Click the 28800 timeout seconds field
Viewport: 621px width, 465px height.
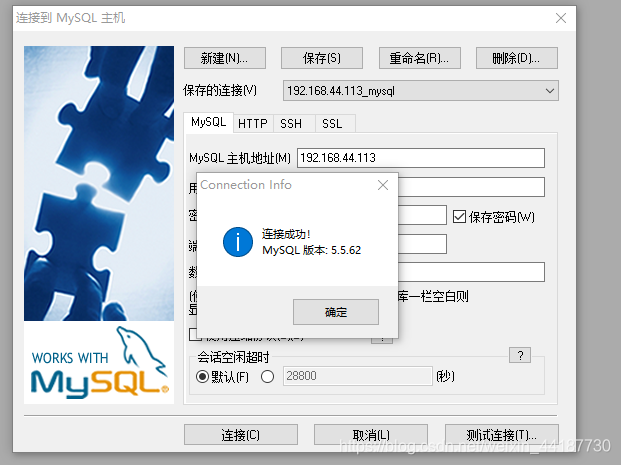357,375
